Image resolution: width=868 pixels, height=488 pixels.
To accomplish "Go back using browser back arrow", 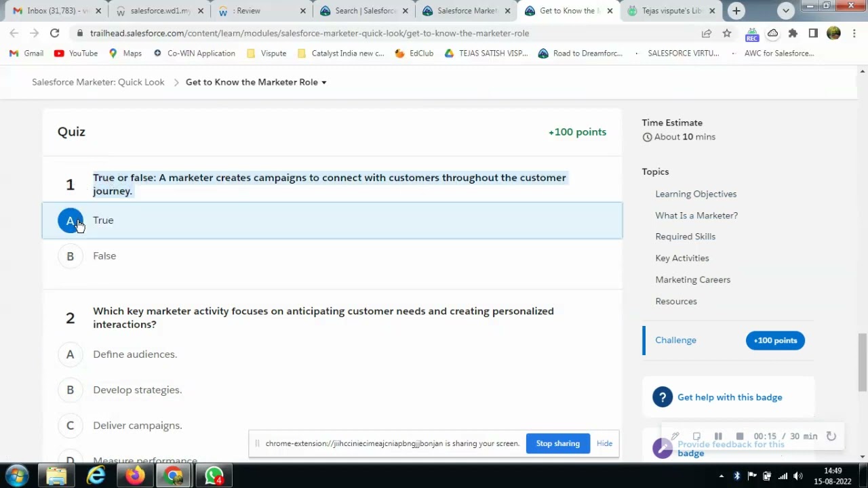I will coord(14,33).
